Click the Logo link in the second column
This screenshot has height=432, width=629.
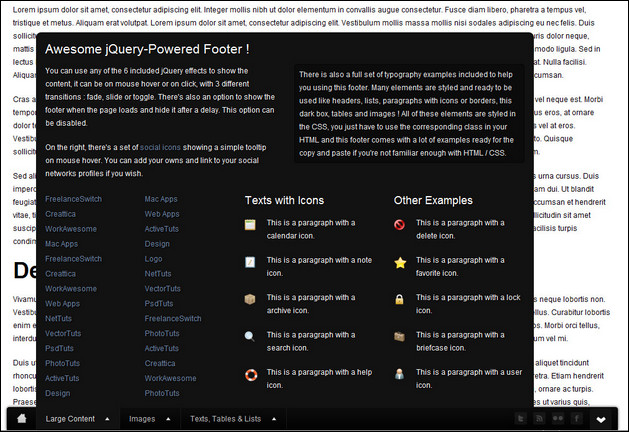(157, 258)
